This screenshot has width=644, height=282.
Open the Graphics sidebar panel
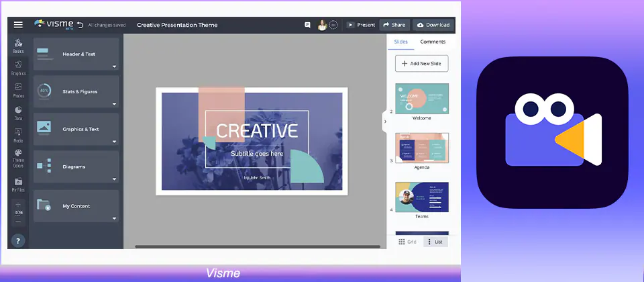point(18,68)
